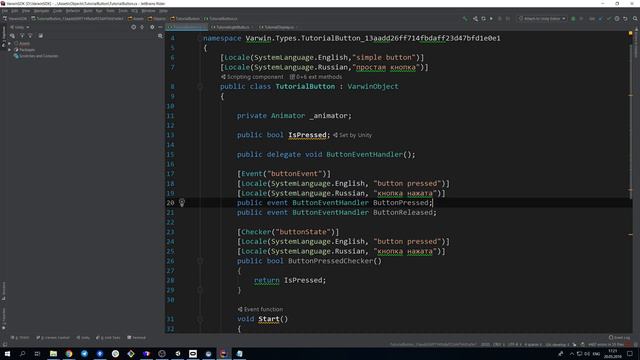The width and height of the screenshot is (640, 360).
Task: Click the '0+6 ext methods' code hint
Action: click(x=316, y=77)
